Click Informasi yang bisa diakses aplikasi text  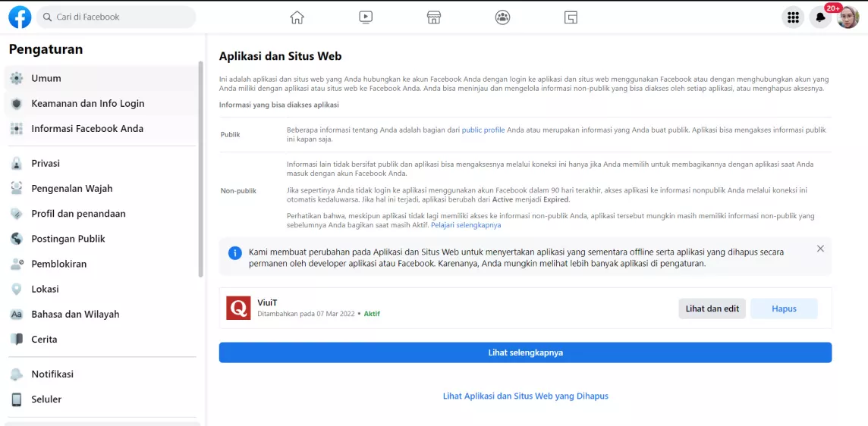[279, 105]
